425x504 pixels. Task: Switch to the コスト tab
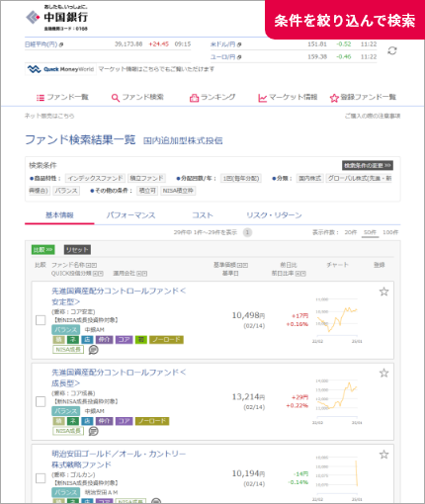point(203,215)
